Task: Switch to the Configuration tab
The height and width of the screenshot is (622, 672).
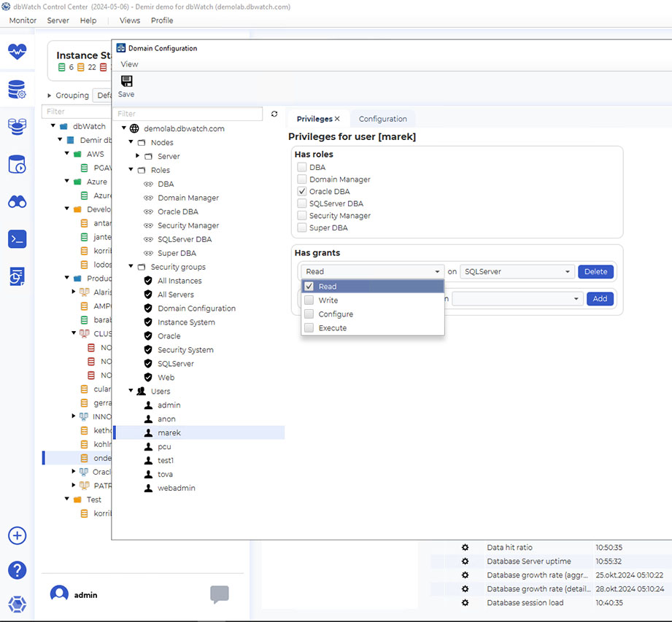Action: click(x=383, y=119)
